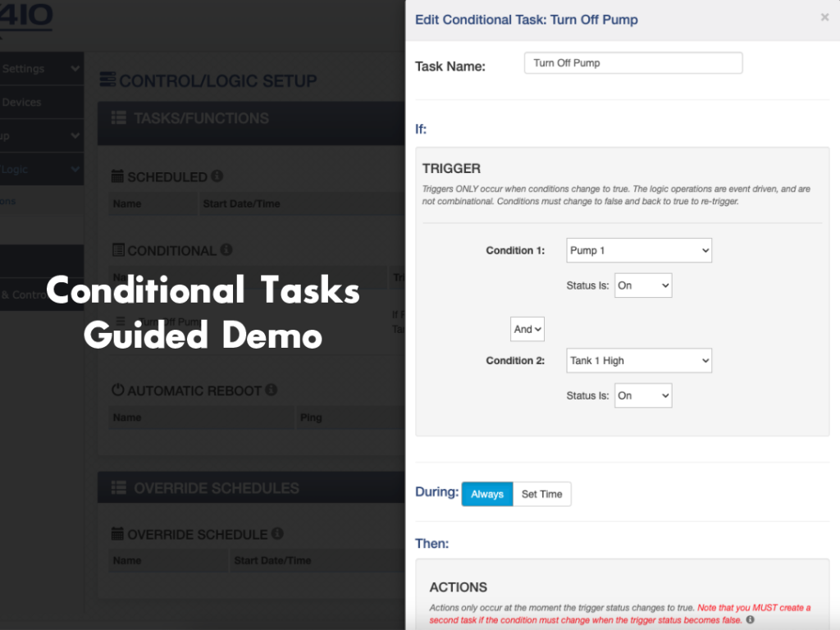Click the calendar icon next to OVERRIDE SCHEDULE
The image size is (840, 630).
[x=117, y=533]
